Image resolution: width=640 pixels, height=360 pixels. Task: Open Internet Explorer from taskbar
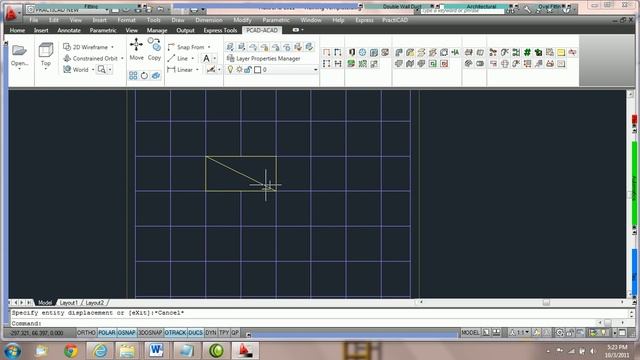[100, 351]
